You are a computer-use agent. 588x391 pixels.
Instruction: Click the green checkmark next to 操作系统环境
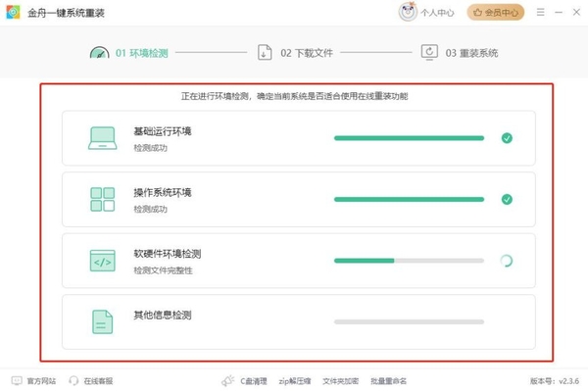(507, 200)
